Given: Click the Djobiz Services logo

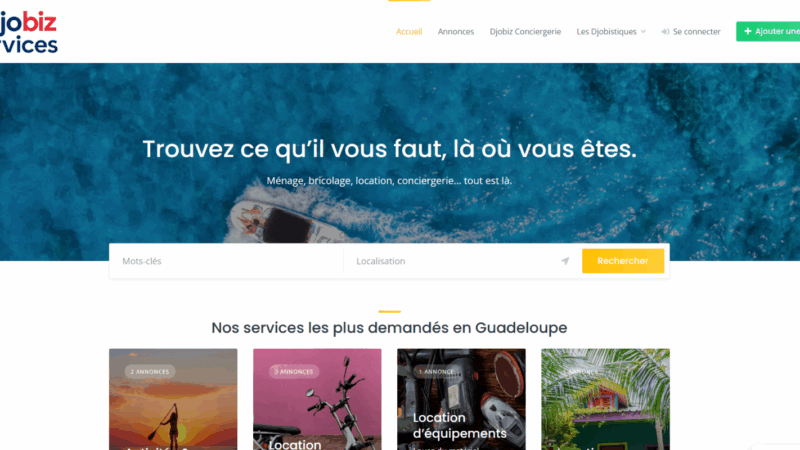Looking at the screenshot, I should click(29, 33).
